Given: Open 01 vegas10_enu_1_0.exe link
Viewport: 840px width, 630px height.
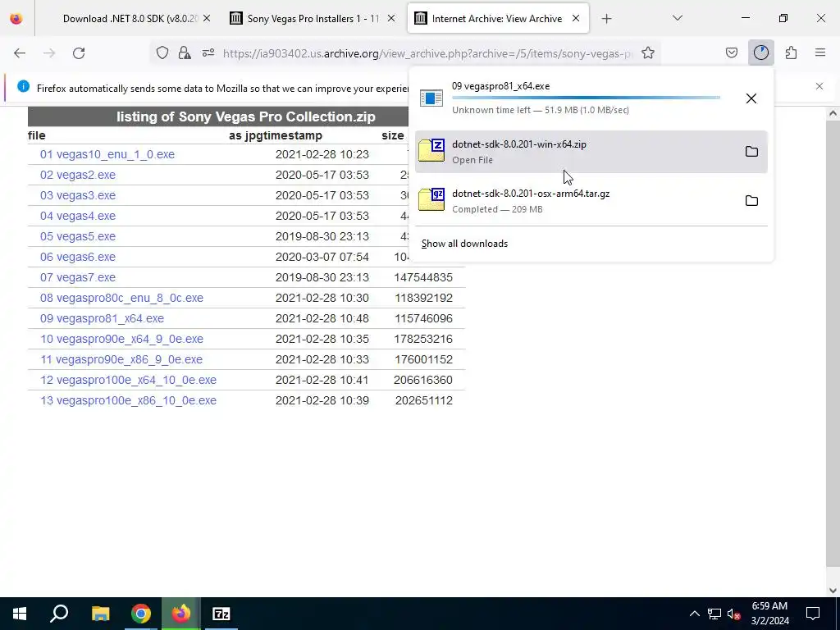Looking at the screenshot, I should pyautogui.click(x=107, y=155).
